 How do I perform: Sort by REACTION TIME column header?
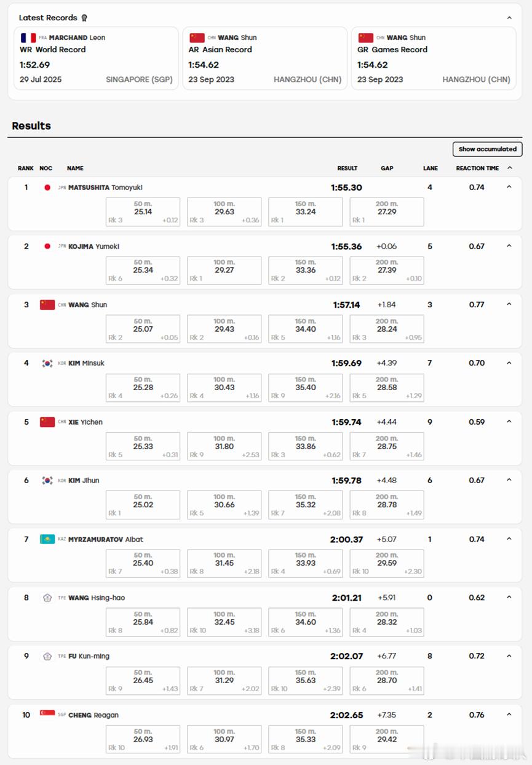click(x=477, y=168)
